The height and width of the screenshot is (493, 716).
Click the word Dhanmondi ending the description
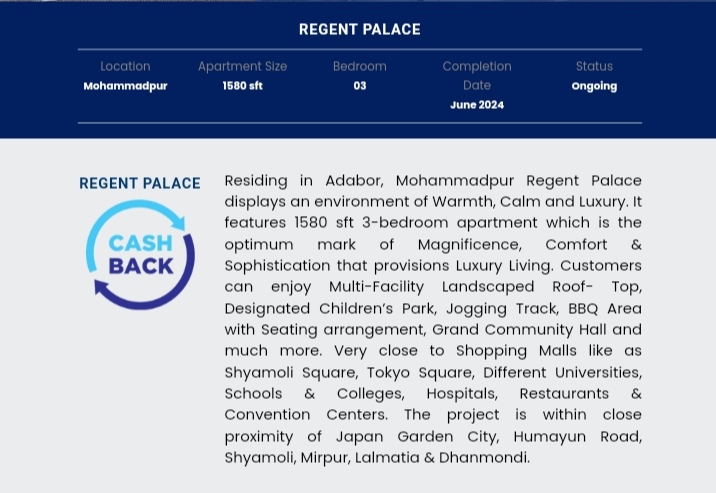(483, 457)
